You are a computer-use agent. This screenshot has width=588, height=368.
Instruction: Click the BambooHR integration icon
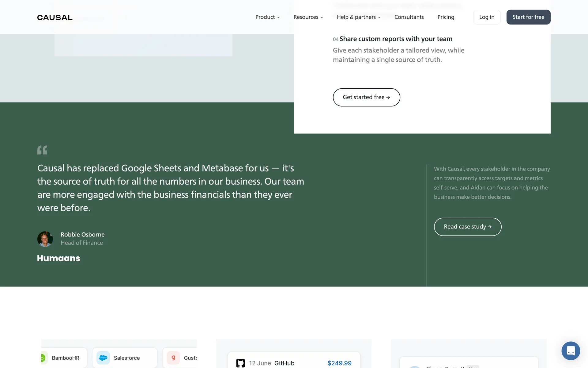(x=43, y=358)
